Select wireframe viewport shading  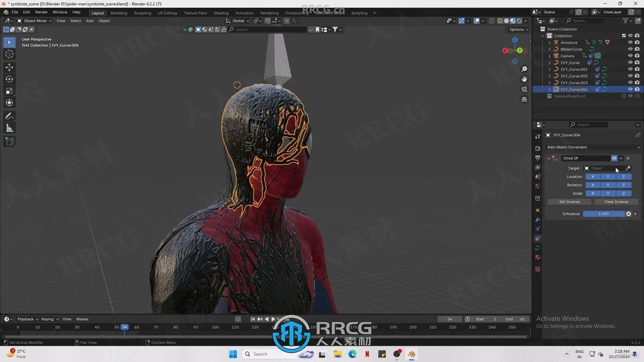500,21
